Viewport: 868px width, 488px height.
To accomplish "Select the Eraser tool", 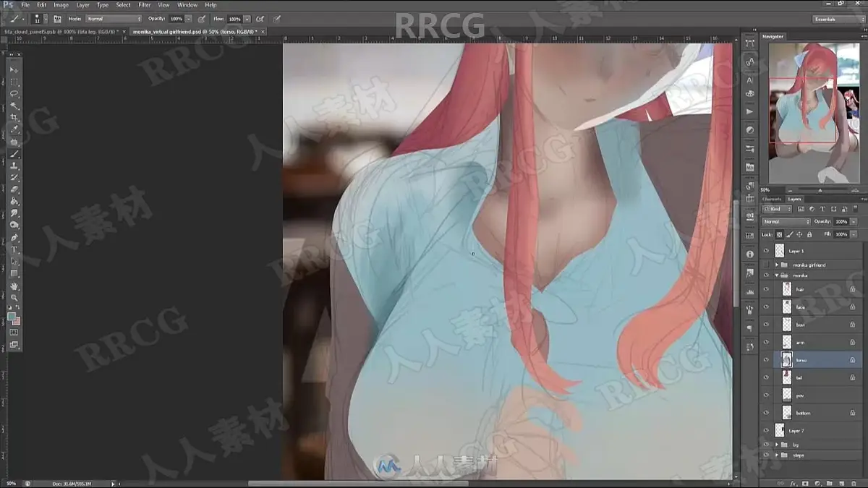I will [x=14, y=189].
